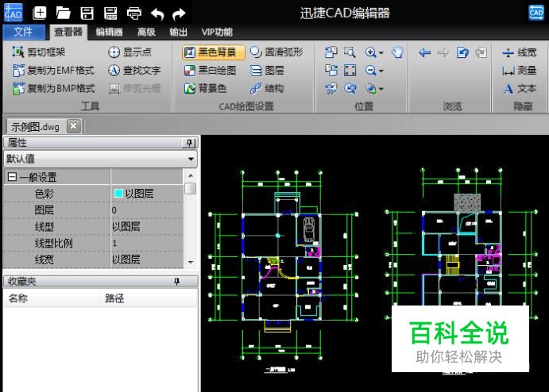Click the zoom in magnifier icon

370,52
